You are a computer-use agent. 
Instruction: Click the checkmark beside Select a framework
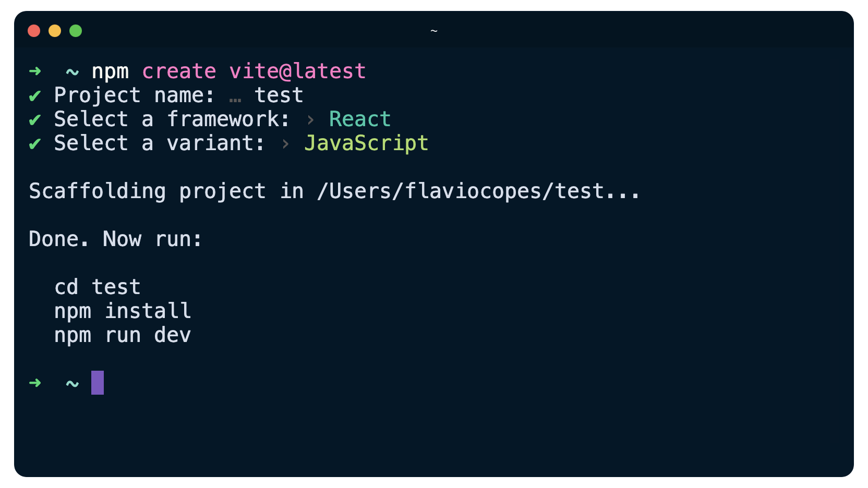point(35,120)
